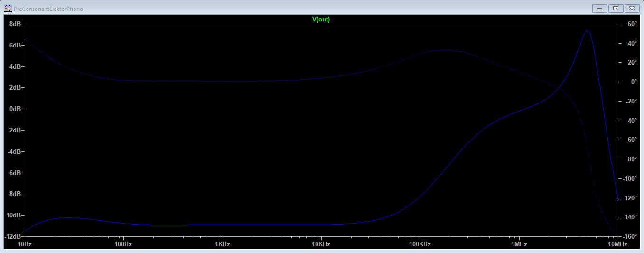Click the 0dB magnitude axis label
The image size is (644, 253).
[x=15, y=109]
